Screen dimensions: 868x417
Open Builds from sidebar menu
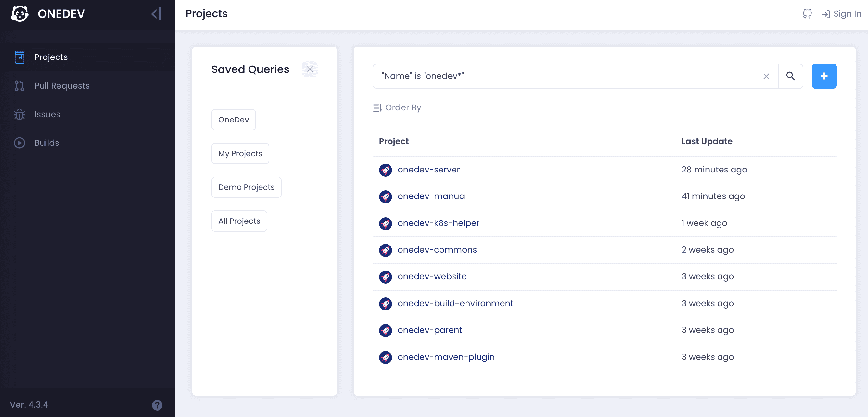point(46,143)
